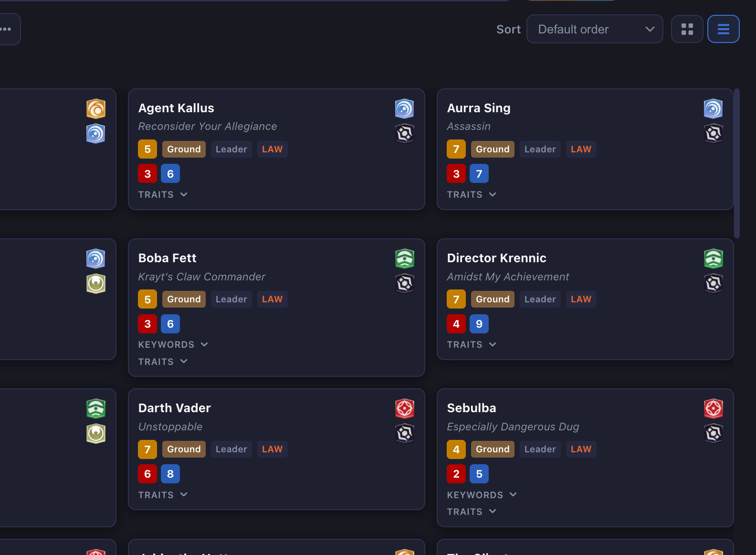The image size is (756, 555).
Task: Switch to list view layout
Action: (723, 29)
